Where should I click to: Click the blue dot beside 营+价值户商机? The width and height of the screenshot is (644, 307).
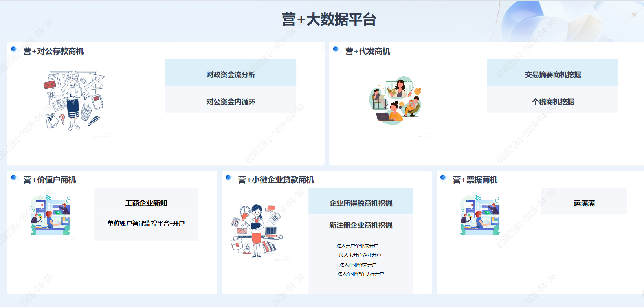(x=14, y=178)
